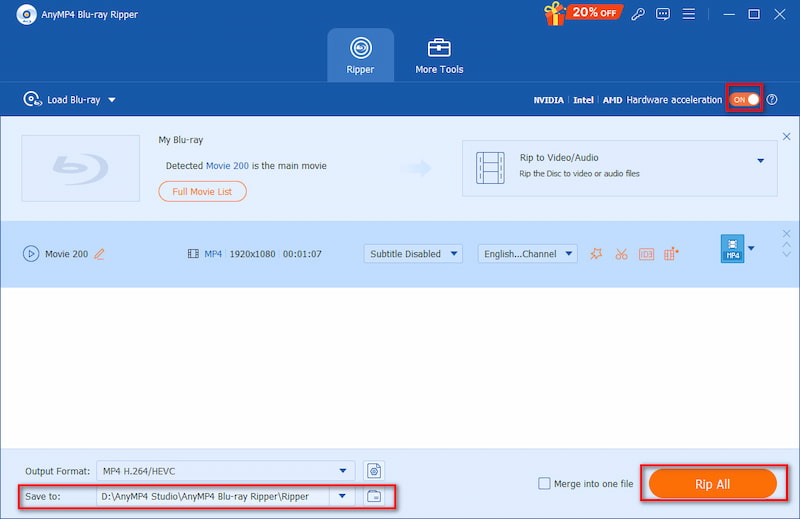Open the effects enhance star icon
The width and height of the screenshot is (800, 519).
click(x=596, y=254)
